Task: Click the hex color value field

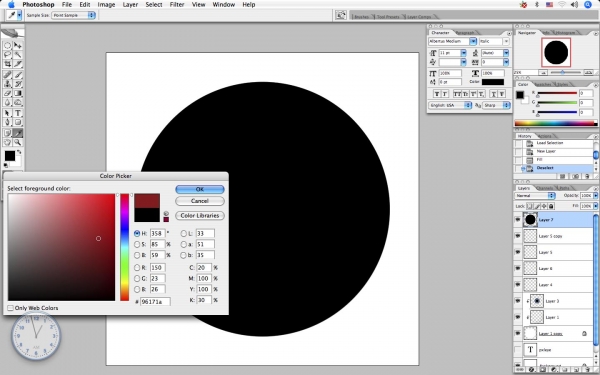Action: click(155, 302)
